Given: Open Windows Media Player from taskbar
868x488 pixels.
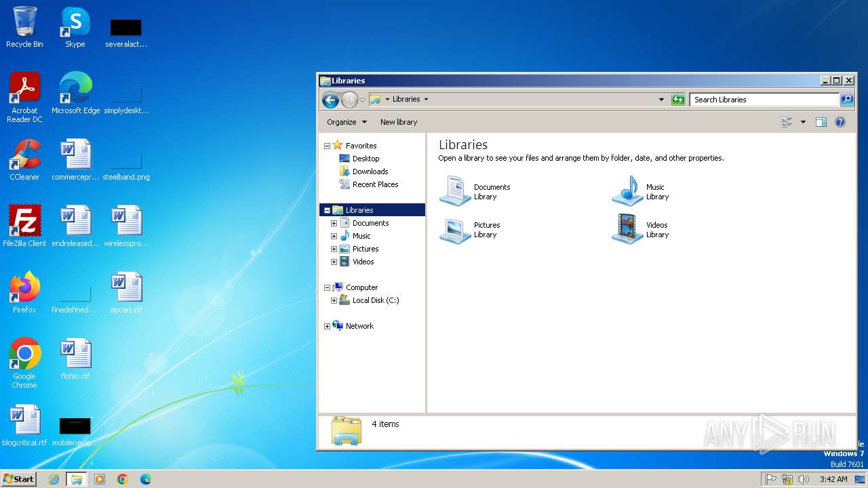Looking at the screenshot, I should (x=100, y=479).
